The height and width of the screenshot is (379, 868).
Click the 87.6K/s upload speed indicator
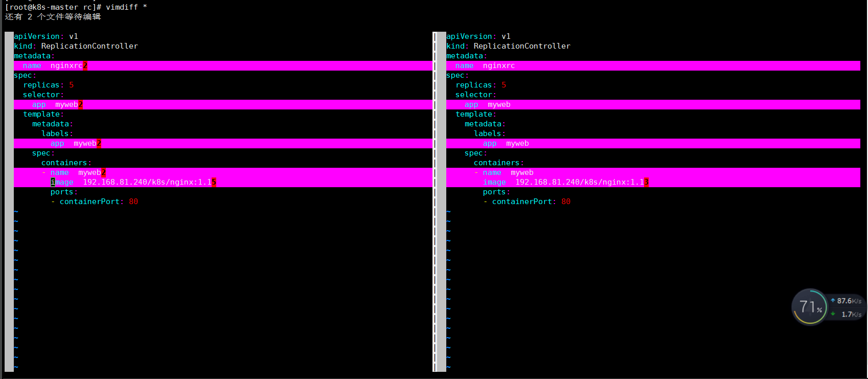click(x=846, y=301)
